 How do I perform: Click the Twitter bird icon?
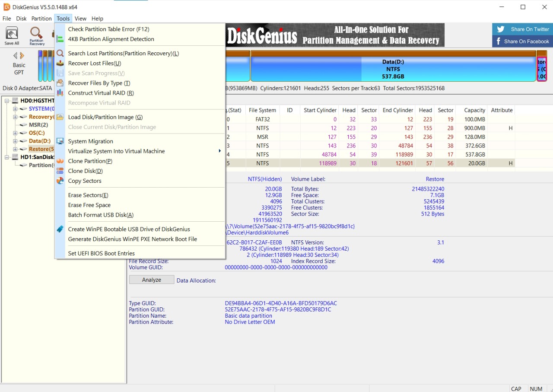tap(501, 29)
